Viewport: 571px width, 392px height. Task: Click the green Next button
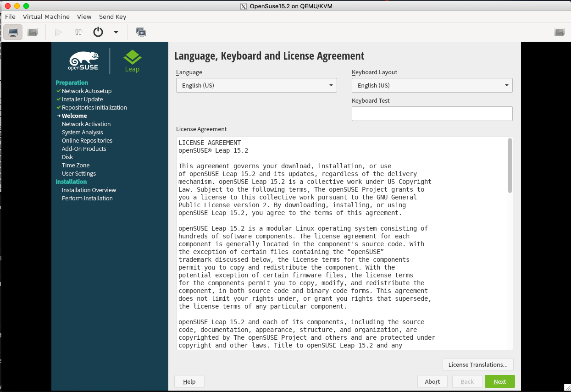500,381
